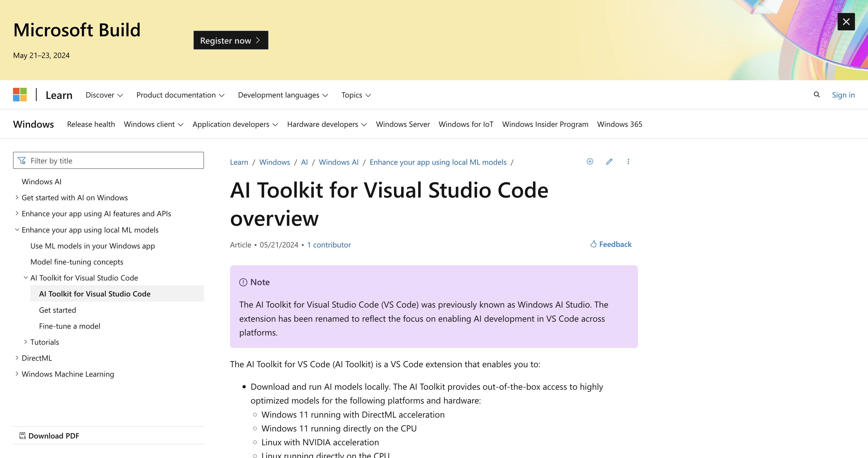
Task: Click Windows AI breadcrumb link
Action: [339, 162]
